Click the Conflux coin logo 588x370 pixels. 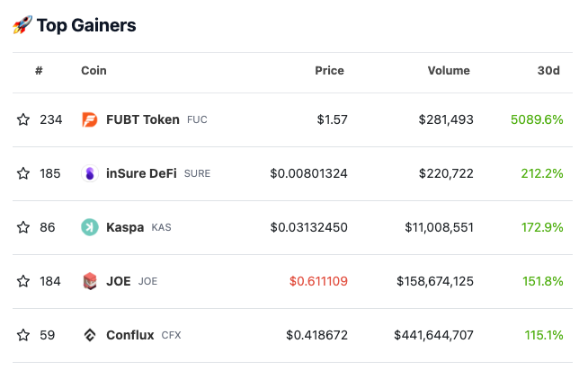point(89,335)
